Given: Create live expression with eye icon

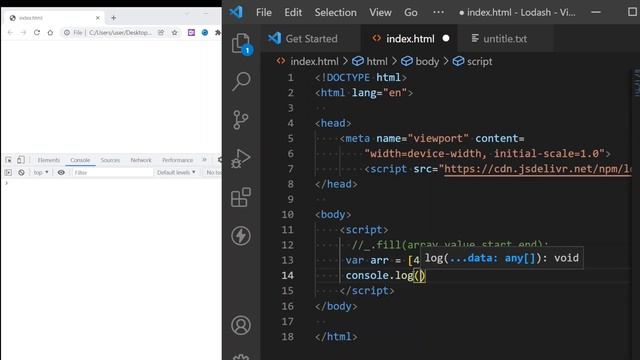Looking at the screenshot, I should click(x=61, y=172).
